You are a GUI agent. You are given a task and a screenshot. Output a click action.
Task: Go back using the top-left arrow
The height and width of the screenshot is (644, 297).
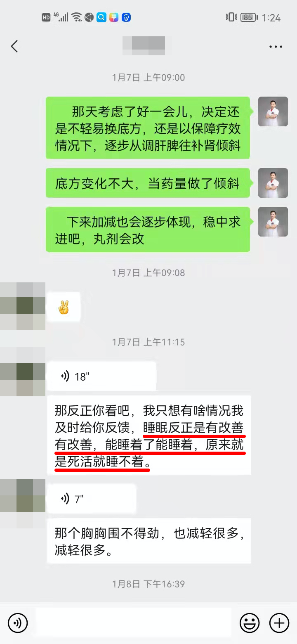(14, 46)
